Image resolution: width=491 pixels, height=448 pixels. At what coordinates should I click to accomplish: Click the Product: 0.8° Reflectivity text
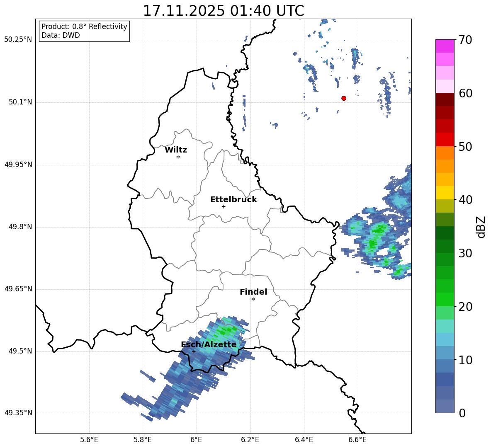(x=84, y=27)
